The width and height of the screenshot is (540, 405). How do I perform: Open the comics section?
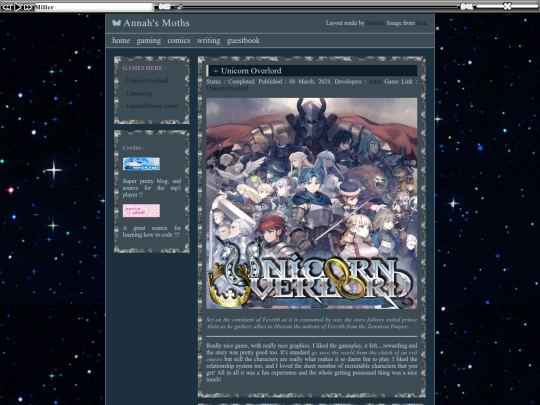click(179, 40)
